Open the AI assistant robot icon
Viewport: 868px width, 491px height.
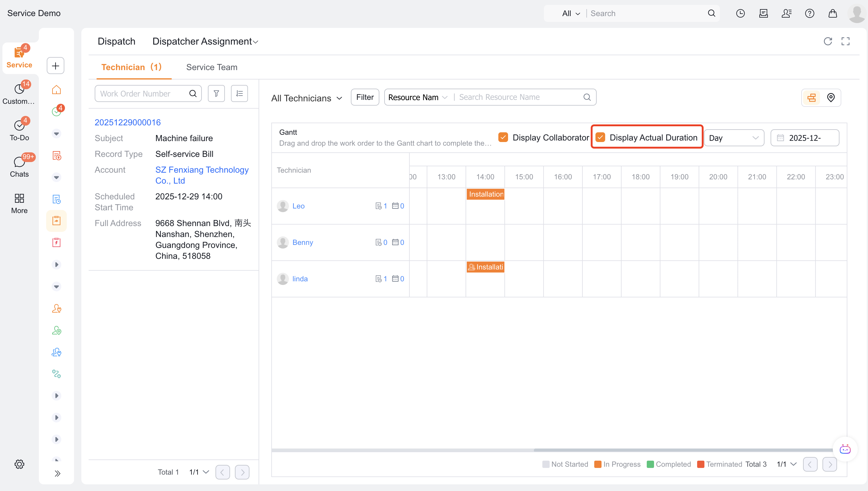point(845,449)
